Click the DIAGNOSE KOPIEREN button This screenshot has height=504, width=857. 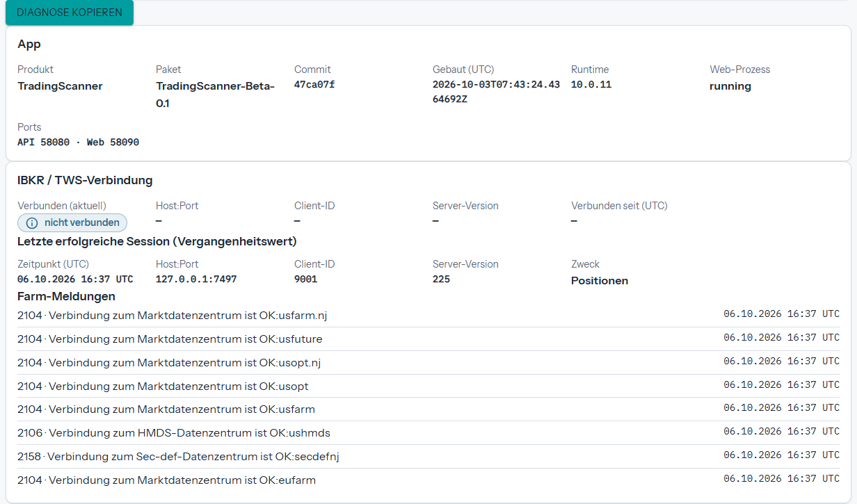pyautogui.click(x=70, y=13)
